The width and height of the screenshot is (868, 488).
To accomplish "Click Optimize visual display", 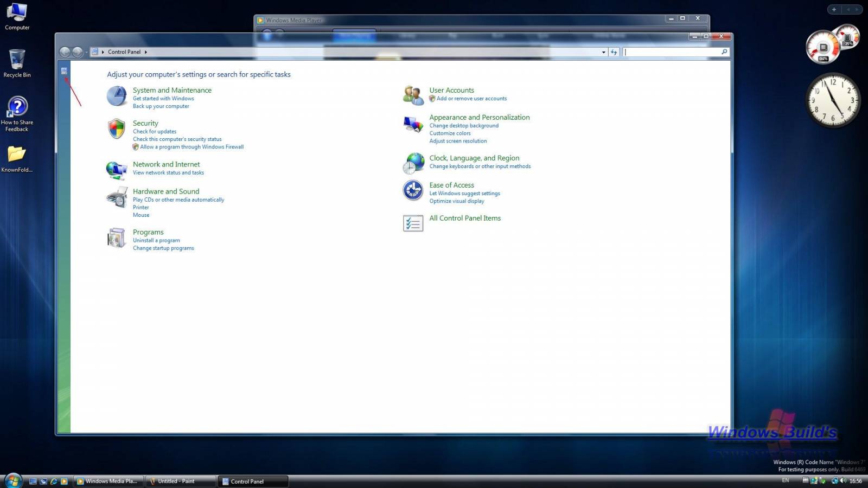I will [457, 201].
